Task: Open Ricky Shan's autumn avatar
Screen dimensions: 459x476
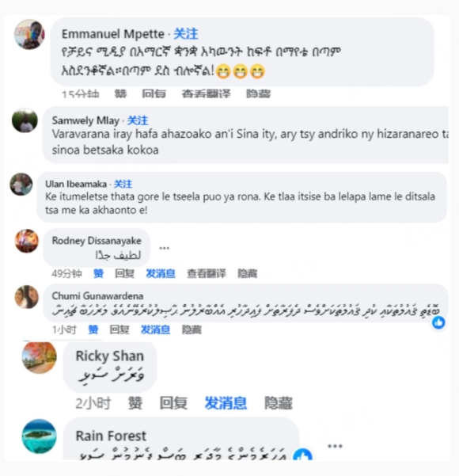Action: [x=39, y=357]
